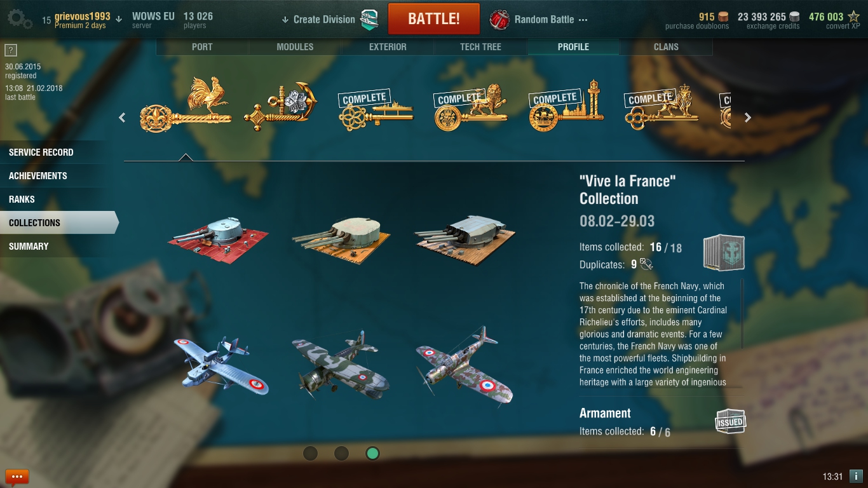Start the game with the BATTLE! button
The width and height of the screenshot is (868, 488).
pos(434,18)
